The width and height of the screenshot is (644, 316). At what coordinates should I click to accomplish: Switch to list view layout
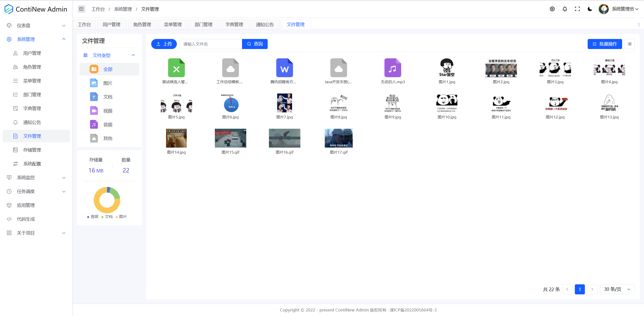tap(629, 44)
